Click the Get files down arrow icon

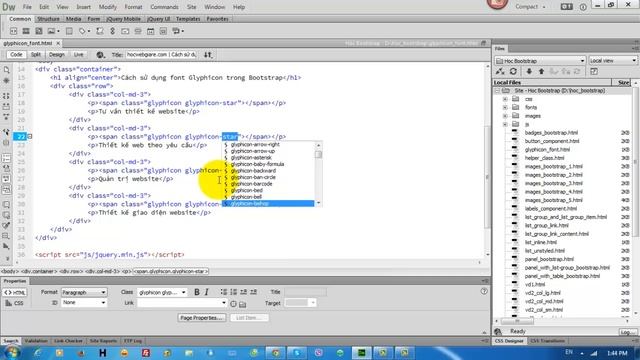(529, 71)
